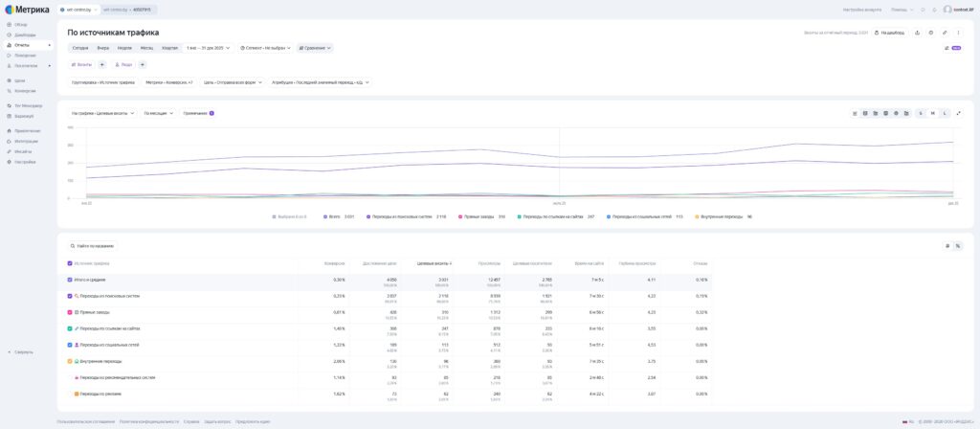Select the Квартал period tab
The width and height of the screenshot is (980, 429).
169,48
